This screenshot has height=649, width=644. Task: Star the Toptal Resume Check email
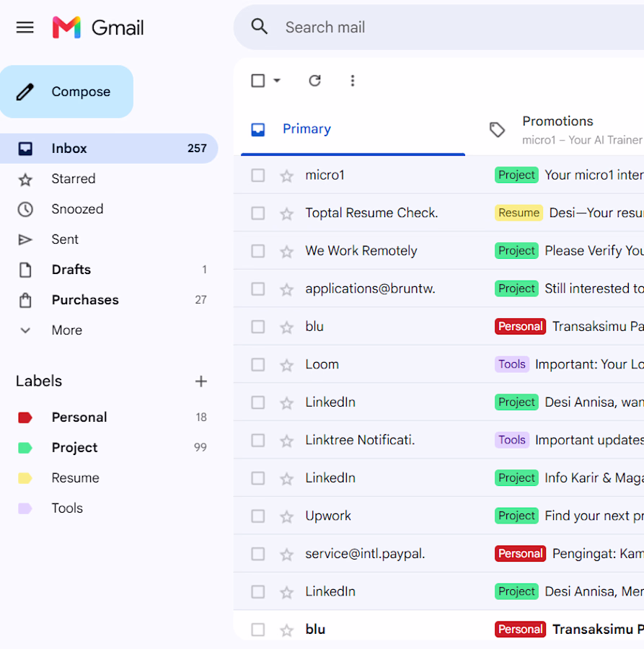coord(286,213)
